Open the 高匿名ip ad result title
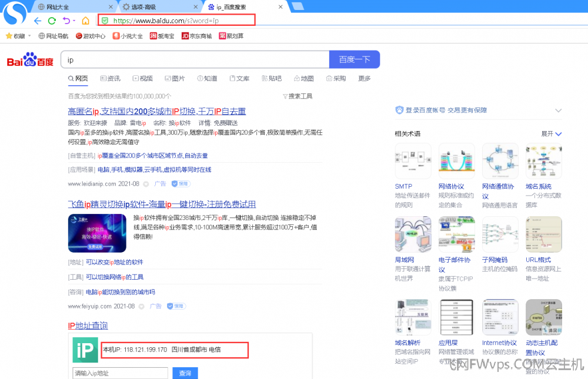The width and height of the screenshot is (588, 379). pos(157,111)
